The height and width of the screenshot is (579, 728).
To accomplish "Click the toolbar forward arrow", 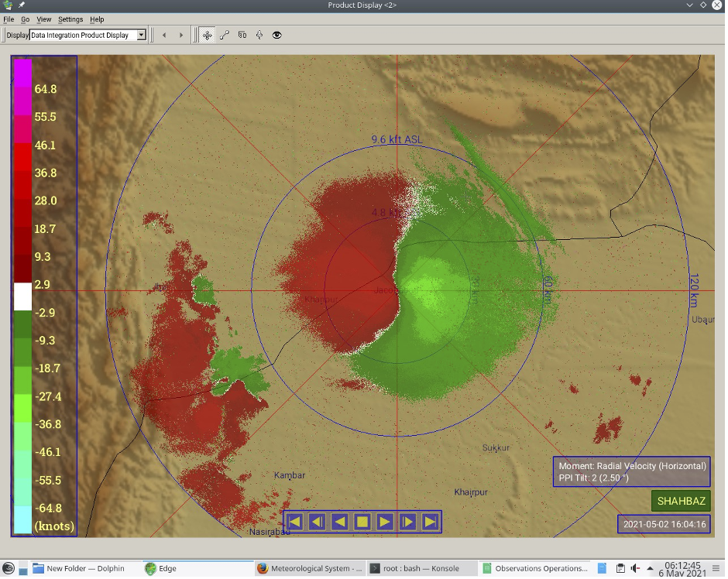I will pyautogui.click(x=181, y=35).
